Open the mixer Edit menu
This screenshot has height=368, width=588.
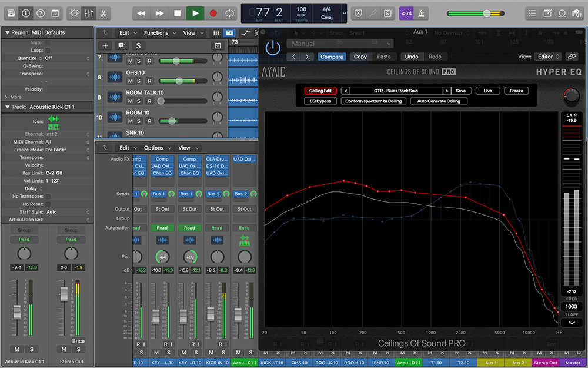point(128,148)
